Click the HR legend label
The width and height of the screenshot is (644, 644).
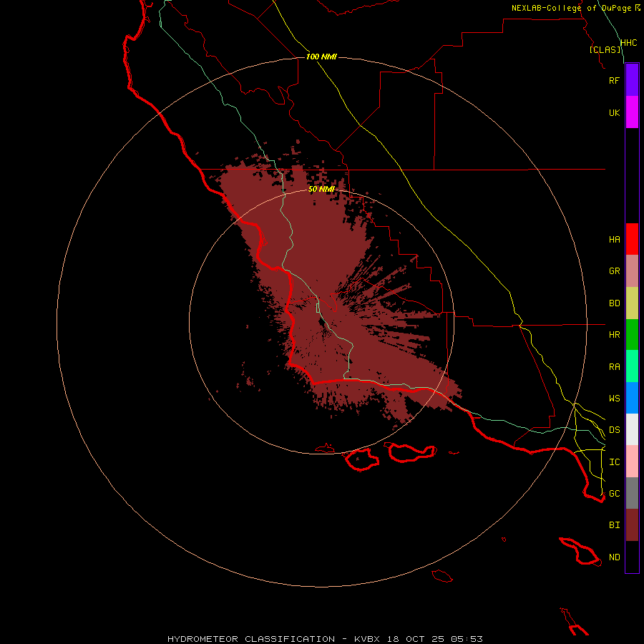click(614, 335)
